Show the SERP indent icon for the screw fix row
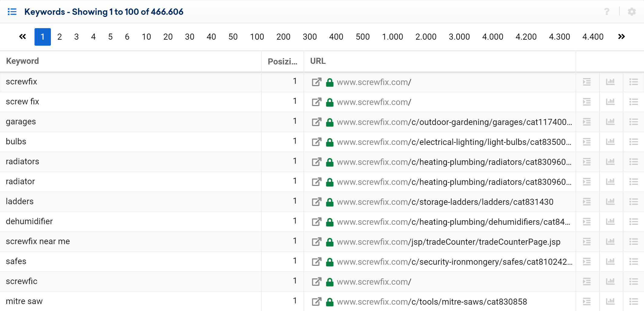644x311 pixels. pos(587,102)
